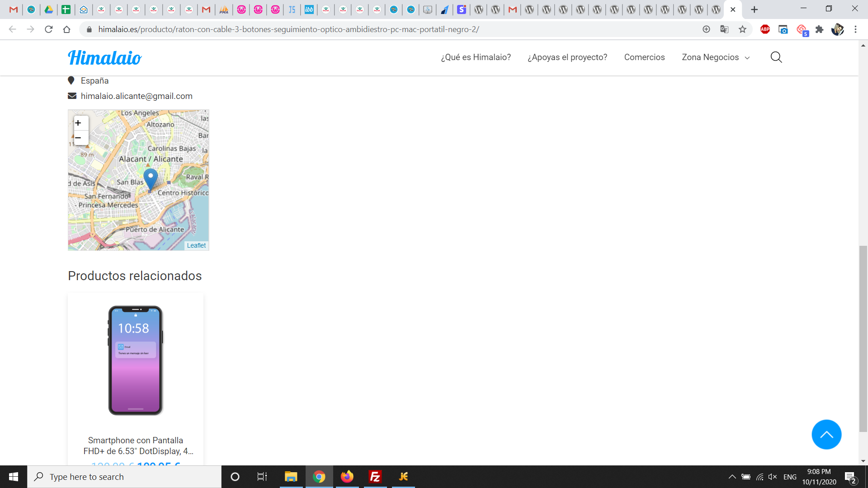Open the smartphone product image

click(136, 360)
